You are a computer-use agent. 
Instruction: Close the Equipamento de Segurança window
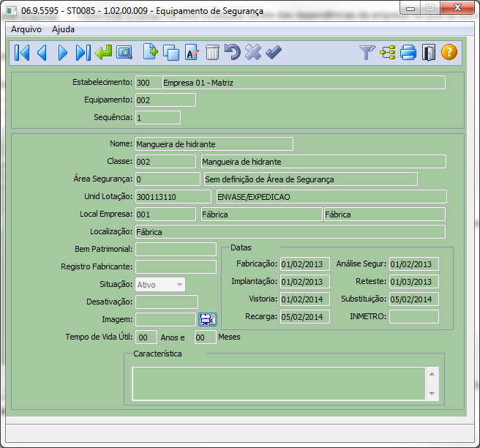tap(457, 7)
